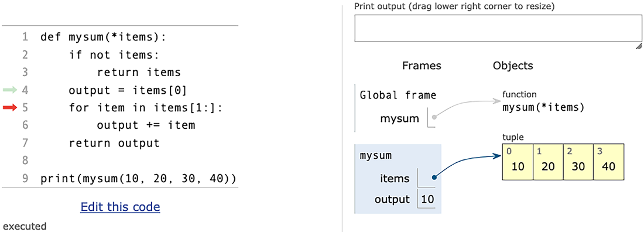Click code line 6 output += item
The width and height of the screenshot is (644, 232).
point(146,125)
